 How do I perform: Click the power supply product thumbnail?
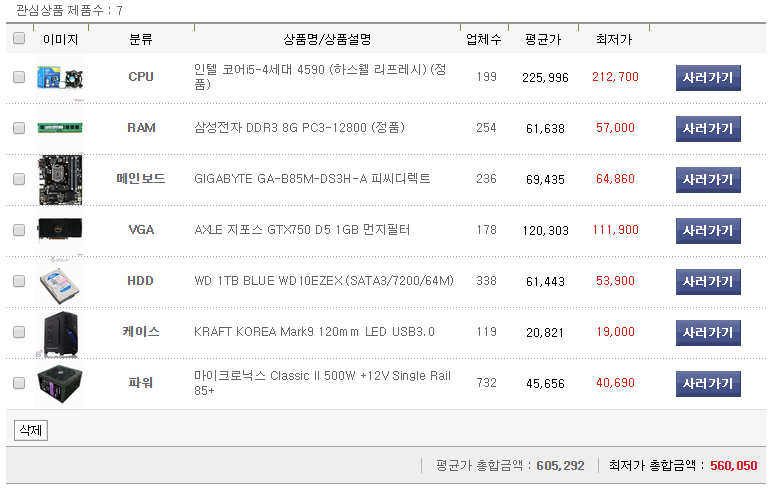60,383
